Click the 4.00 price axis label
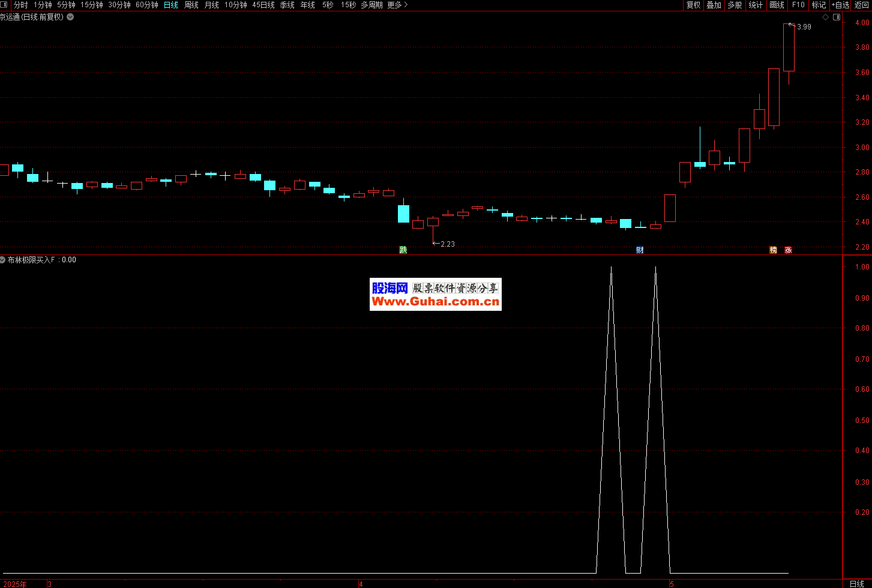Viewport: 872px width, 588px height. (x=862, y=23)
